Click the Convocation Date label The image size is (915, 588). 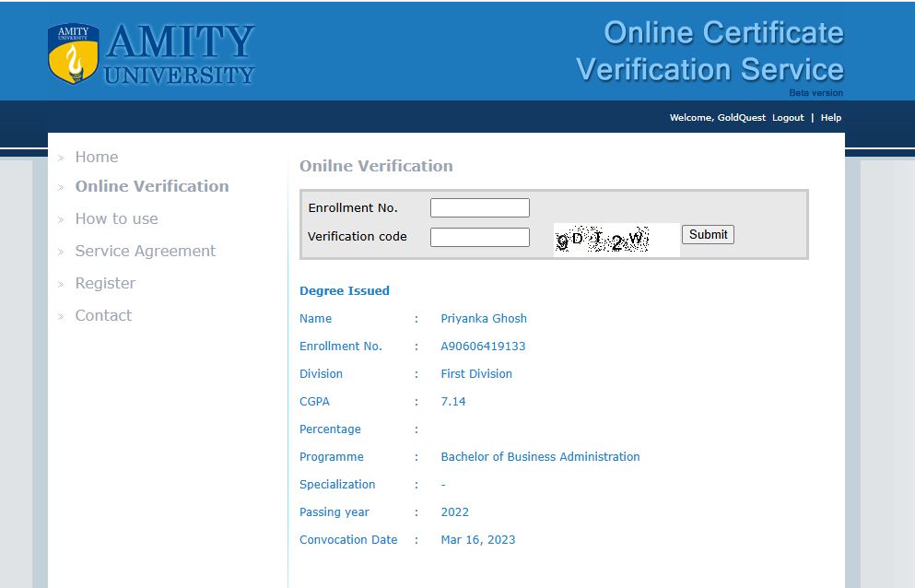(348, 540)
